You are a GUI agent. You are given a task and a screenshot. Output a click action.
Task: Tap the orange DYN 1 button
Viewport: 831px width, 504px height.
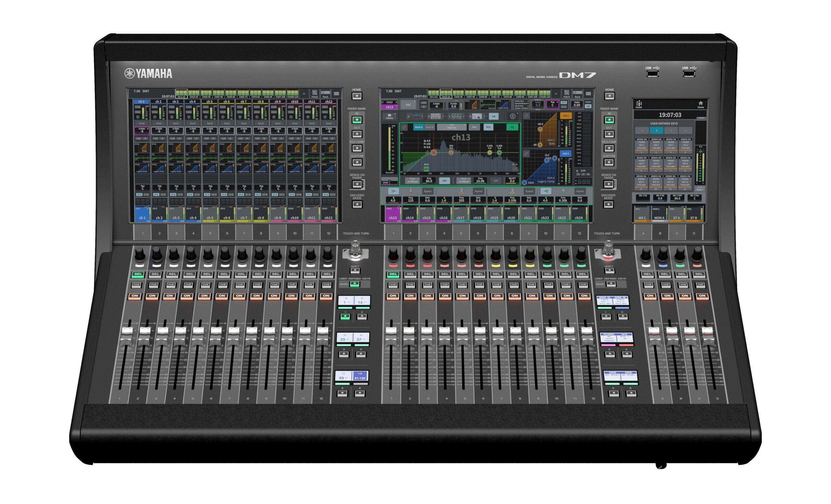[x=565, y=116]
